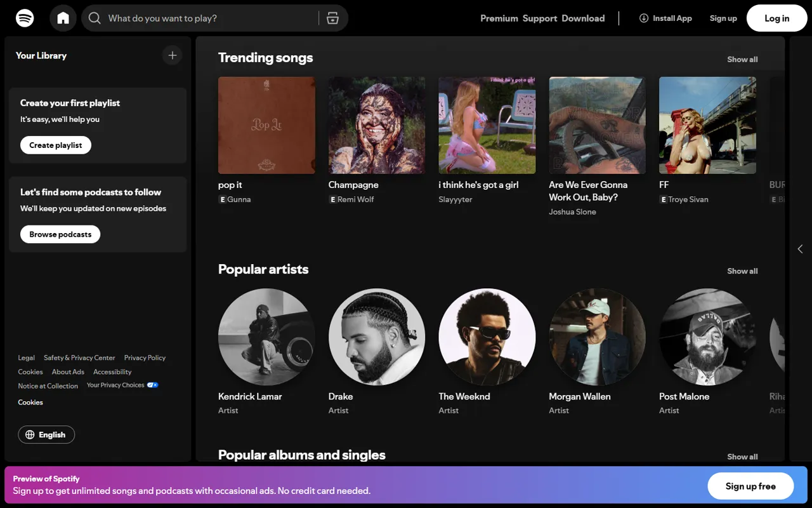Open The Weeknd's artist photo
Screen dimensions: 812x508
point(487,337)
